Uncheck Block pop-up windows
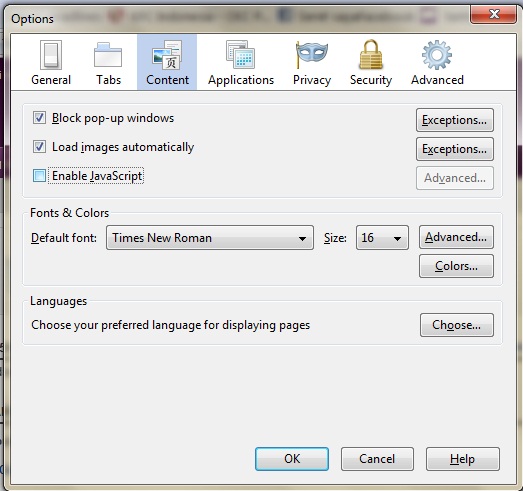523x491 pixels. [x=39, y=118]
